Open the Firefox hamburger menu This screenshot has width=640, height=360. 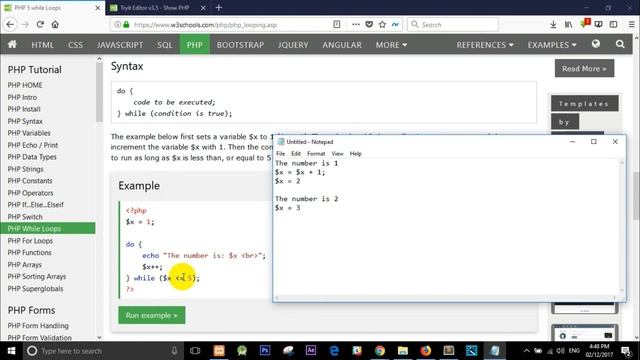coord(631,24)
